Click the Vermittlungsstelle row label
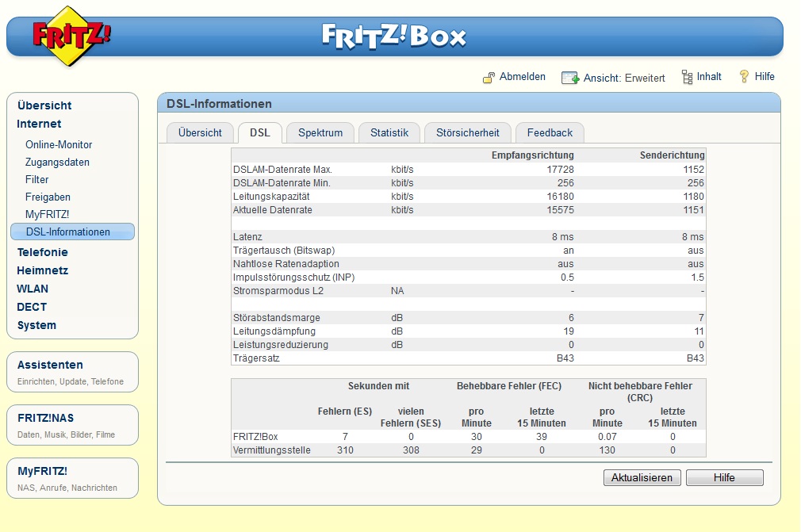This screenshot has width=801, height=532. pyautogui.click(x=272, y=450)
